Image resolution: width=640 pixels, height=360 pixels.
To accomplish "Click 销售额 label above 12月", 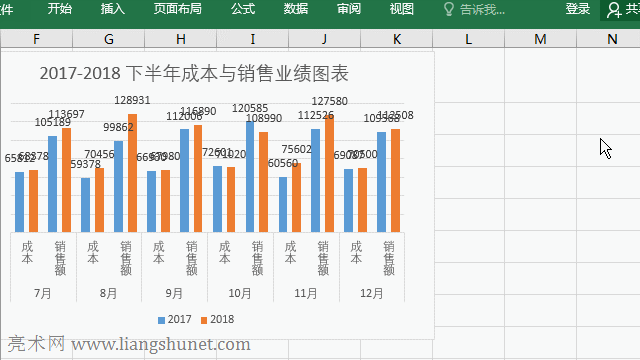I will click(389, 258).
